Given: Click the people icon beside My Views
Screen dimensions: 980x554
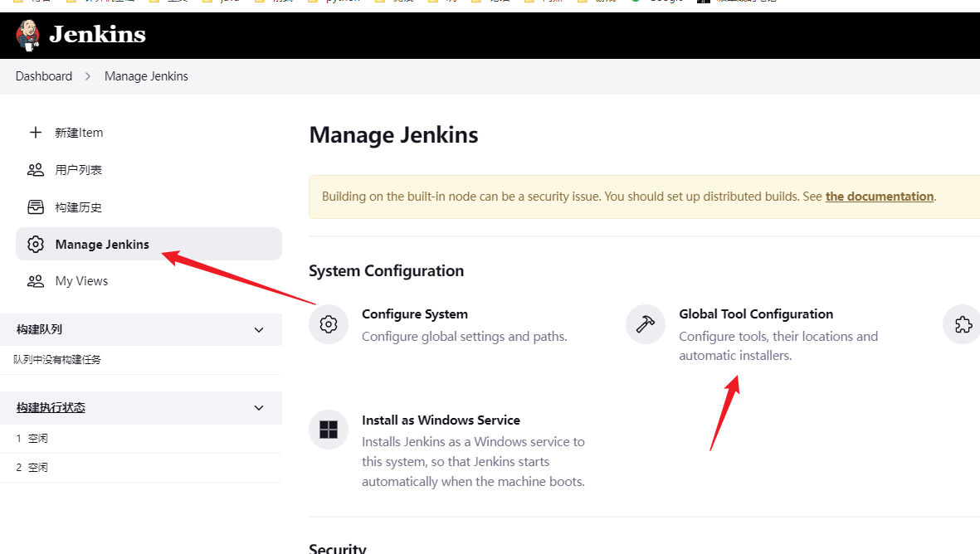Looking at the screenshot, I should click(x=36, y=281).
